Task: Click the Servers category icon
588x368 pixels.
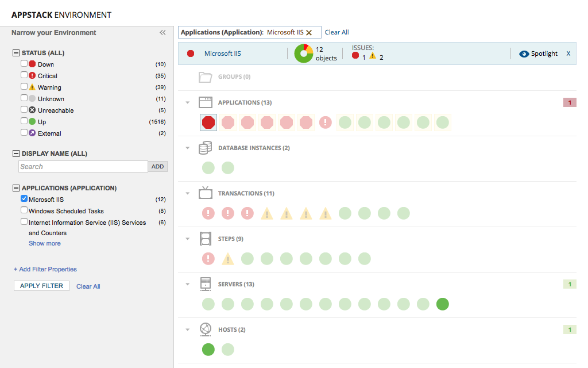Action: (206, 283)
